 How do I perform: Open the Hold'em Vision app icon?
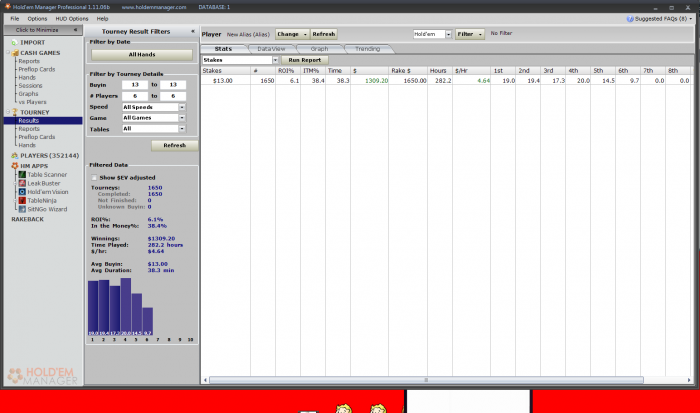pyautogui.click(x=22, y=192)
